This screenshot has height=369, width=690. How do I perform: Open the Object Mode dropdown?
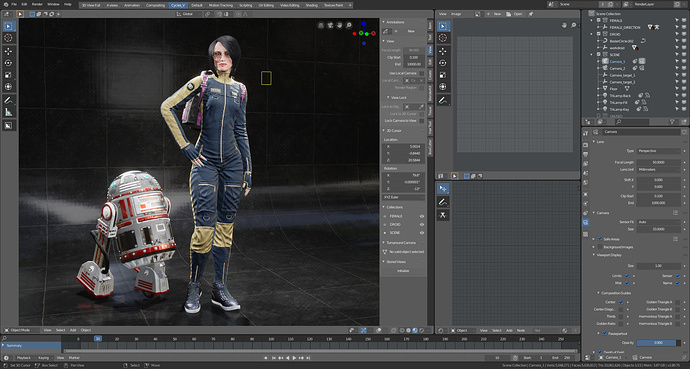click(x=22, y=330)
